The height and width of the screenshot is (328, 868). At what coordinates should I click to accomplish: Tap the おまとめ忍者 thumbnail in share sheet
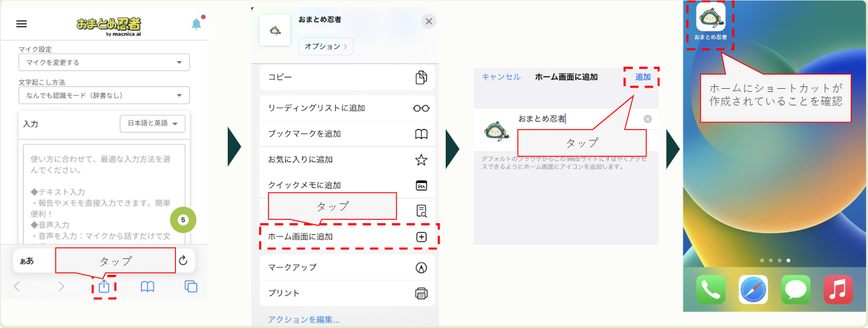[275, 30]
